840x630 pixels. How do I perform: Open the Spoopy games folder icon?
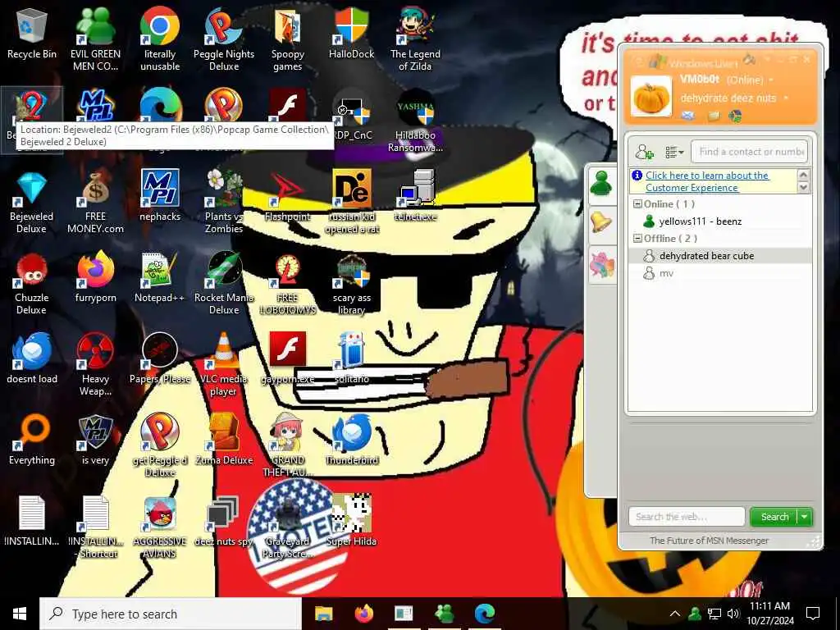point(288,39)
